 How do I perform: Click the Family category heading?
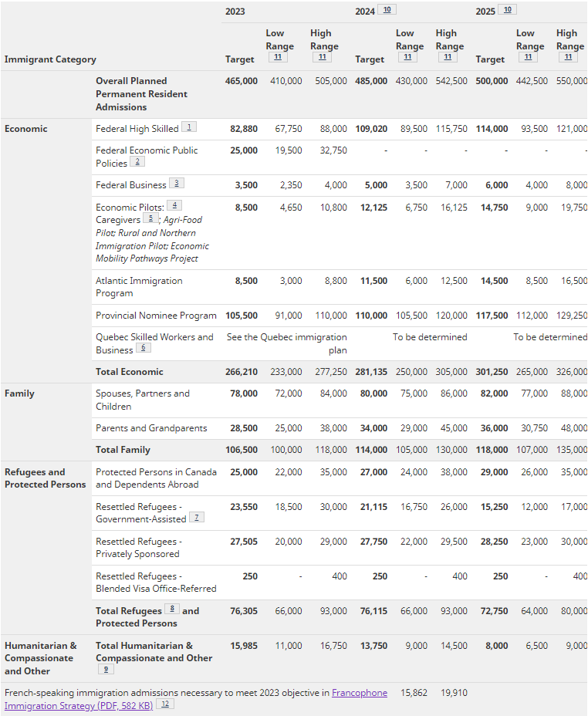point(19,393)
